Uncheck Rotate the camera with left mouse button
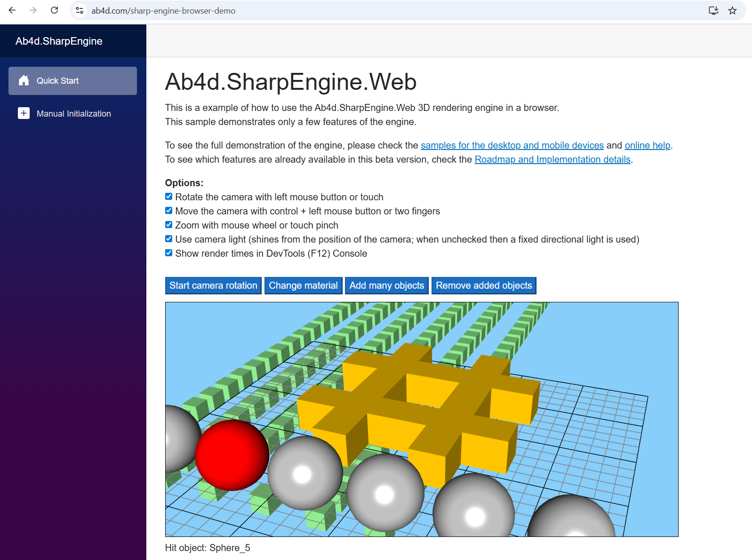752x560 pixels. 168,197
